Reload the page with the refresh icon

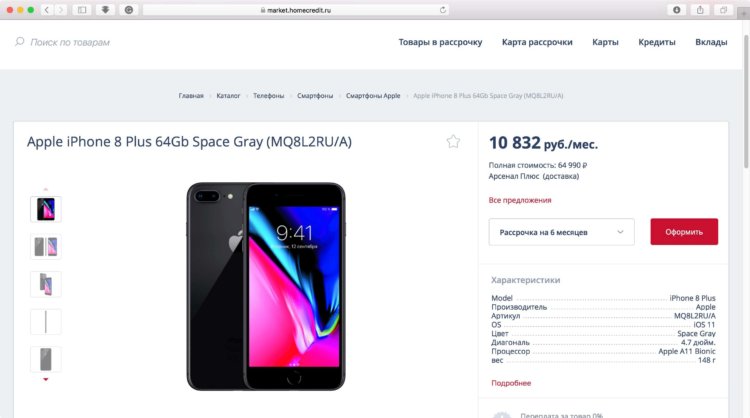point(442,10)
